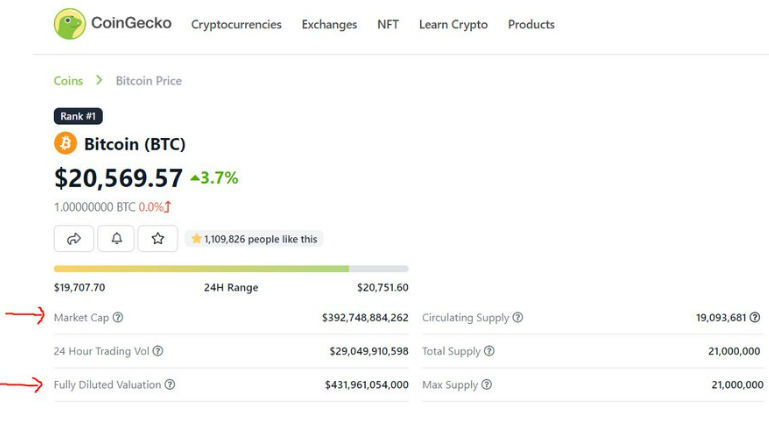The height and width of the screenshot is (430, 769).
Task: Open the Products menu item
Action: tap(531, 25)
